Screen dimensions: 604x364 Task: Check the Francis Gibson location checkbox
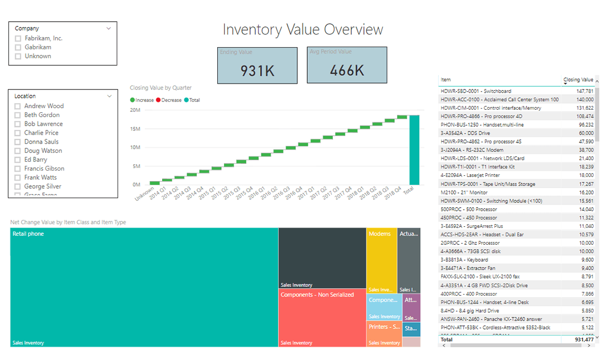17,168
